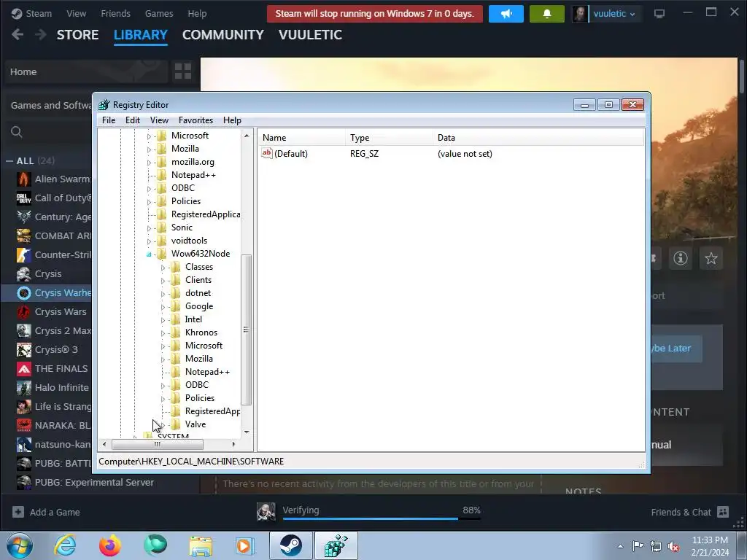Click Home button in Steam library
747x560 pixels.
[x=86, y=72]
